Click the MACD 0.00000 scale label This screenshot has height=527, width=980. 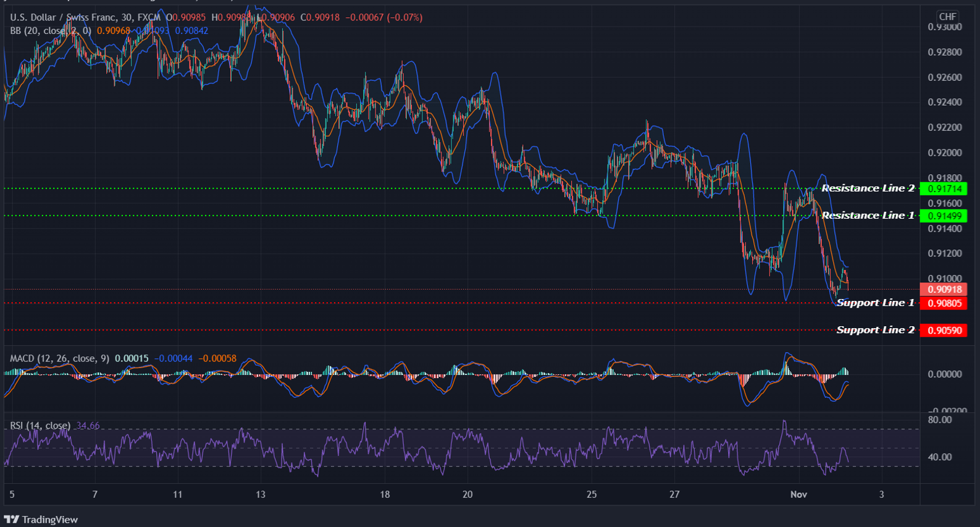click(x=945, y=374)
